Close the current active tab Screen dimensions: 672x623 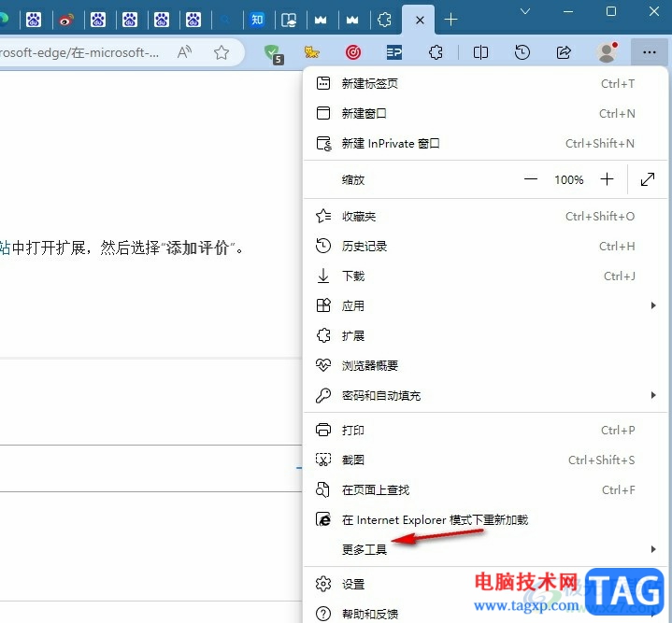pos(420,20)
